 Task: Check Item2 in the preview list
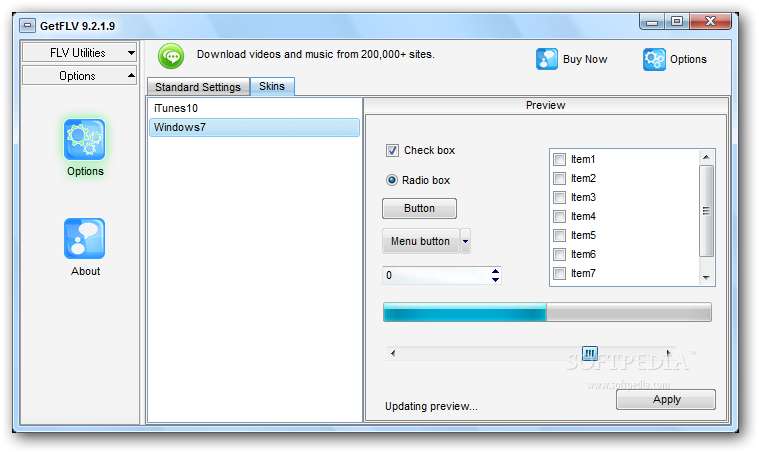[x=560, y=178]
